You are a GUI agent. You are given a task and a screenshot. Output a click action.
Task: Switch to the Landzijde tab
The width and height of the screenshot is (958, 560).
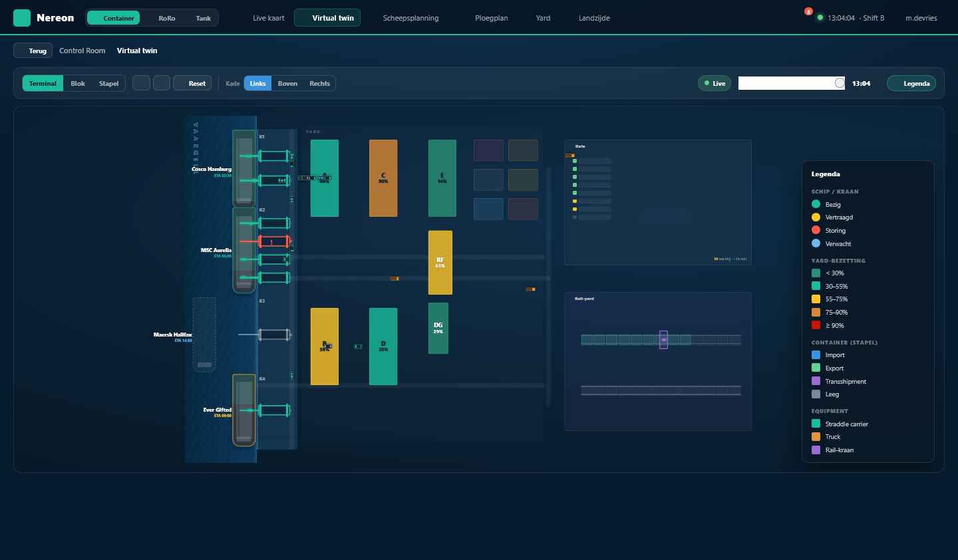594,18
